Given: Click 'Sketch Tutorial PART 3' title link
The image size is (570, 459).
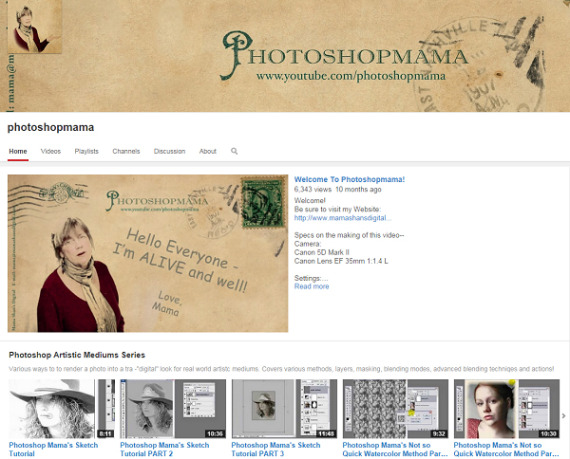Looking at the screenshot, I should tap(276, 449).
